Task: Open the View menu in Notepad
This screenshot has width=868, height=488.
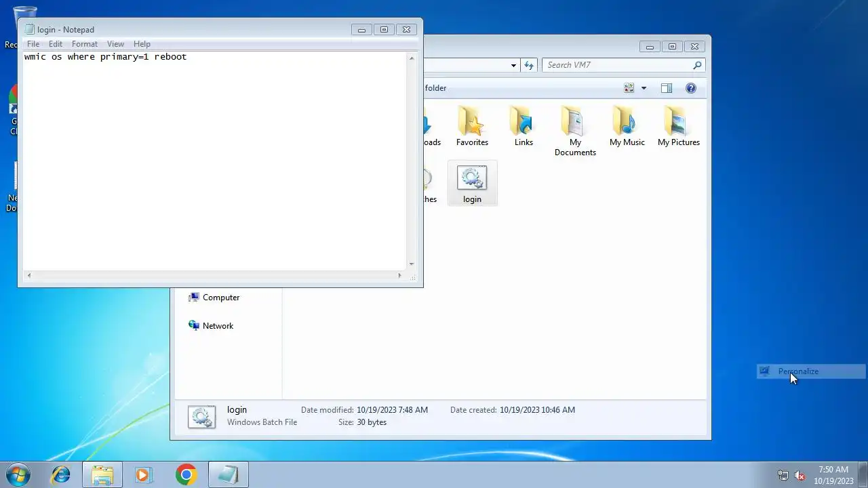Action: [x=115, y=44]
